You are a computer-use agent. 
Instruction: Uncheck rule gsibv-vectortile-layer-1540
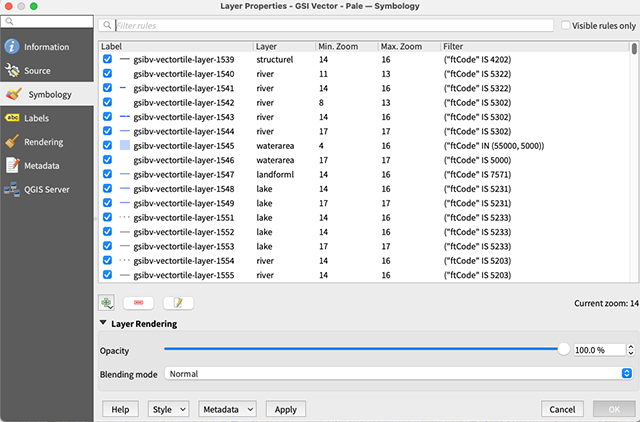[107, 73]
